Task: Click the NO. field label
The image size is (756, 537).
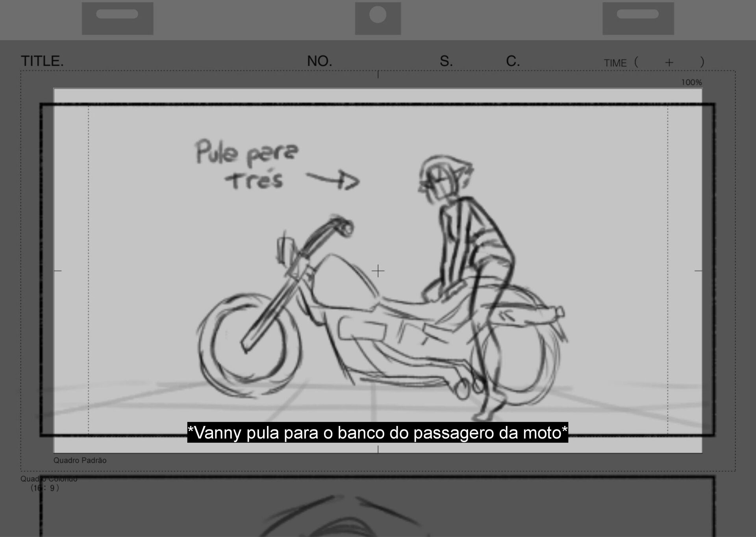Action: [x=319, y=61]
